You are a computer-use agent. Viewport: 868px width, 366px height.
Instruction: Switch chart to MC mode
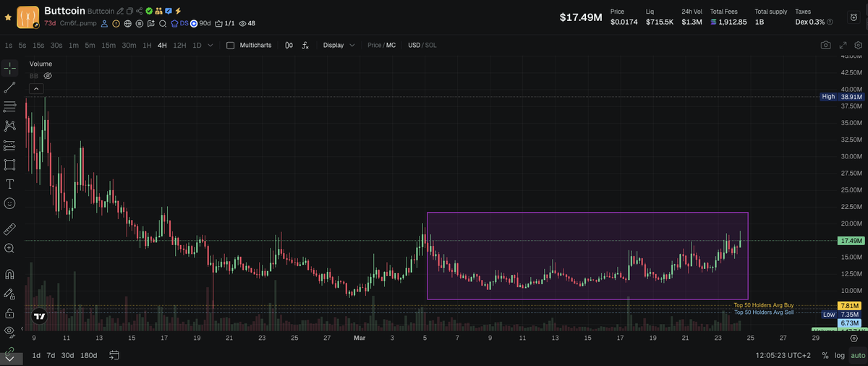(x=391, y=45)
